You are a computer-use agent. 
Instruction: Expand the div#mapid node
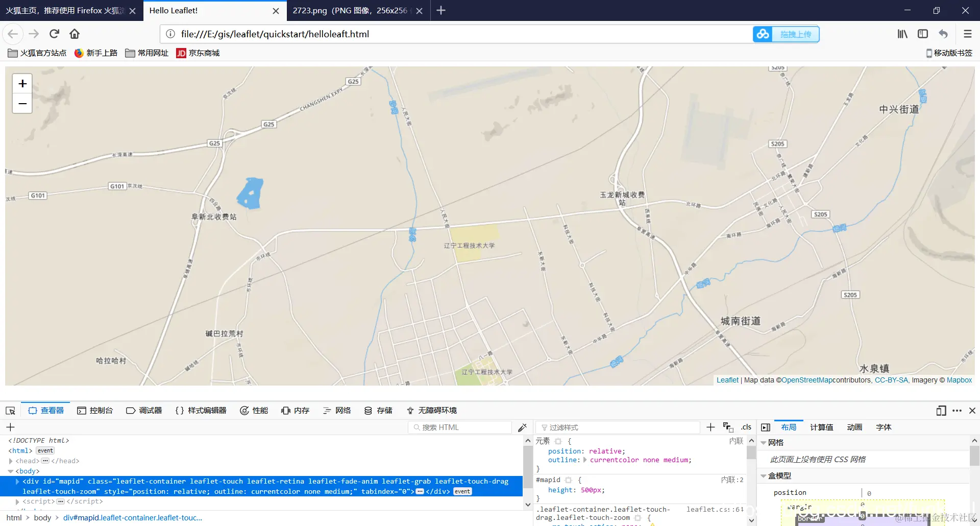18,482
